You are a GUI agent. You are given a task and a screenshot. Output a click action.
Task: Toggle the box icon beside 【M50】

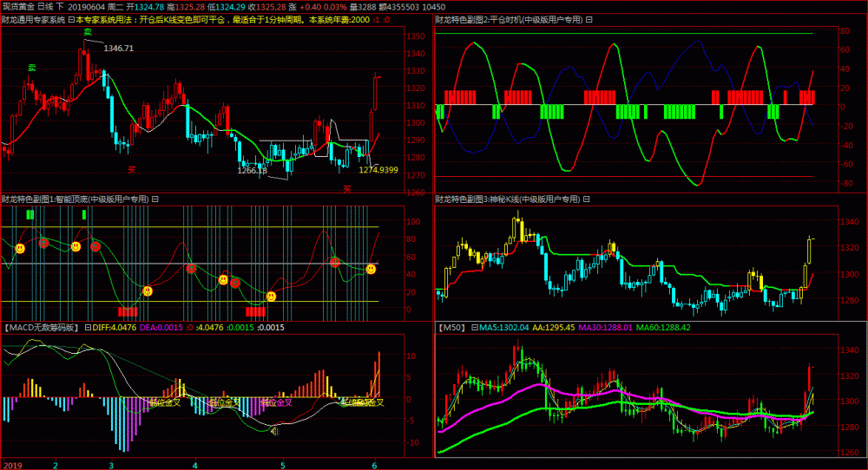(x=475, y=327)
